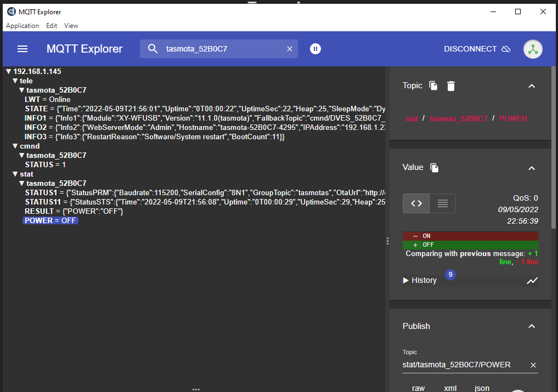
Task: Collapse tasmota_52B0C7 under cmnd
Action: coord(21,156)
